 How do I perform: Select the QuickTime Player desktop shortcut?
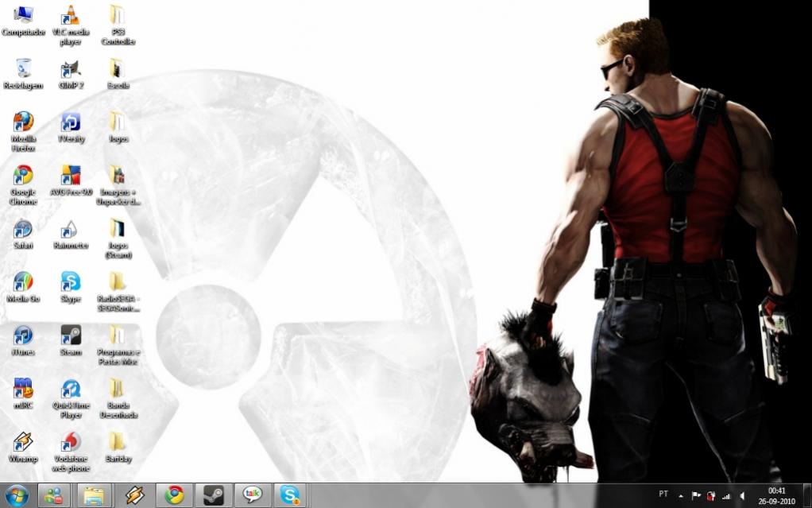tap(71, 398)
